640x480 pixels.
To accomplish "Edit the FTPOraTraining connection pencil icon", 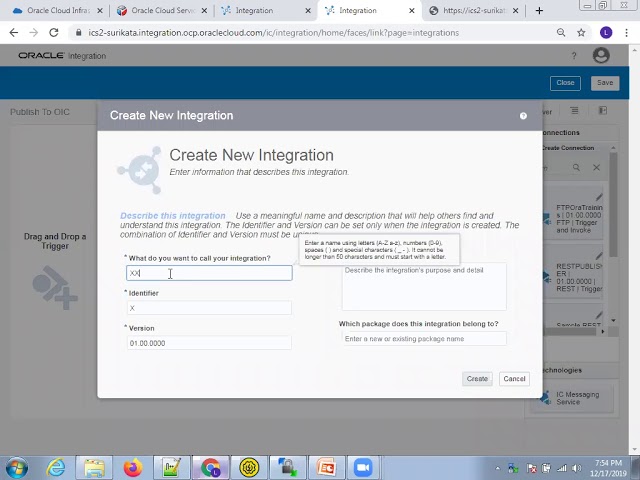I will pos(599,197).
